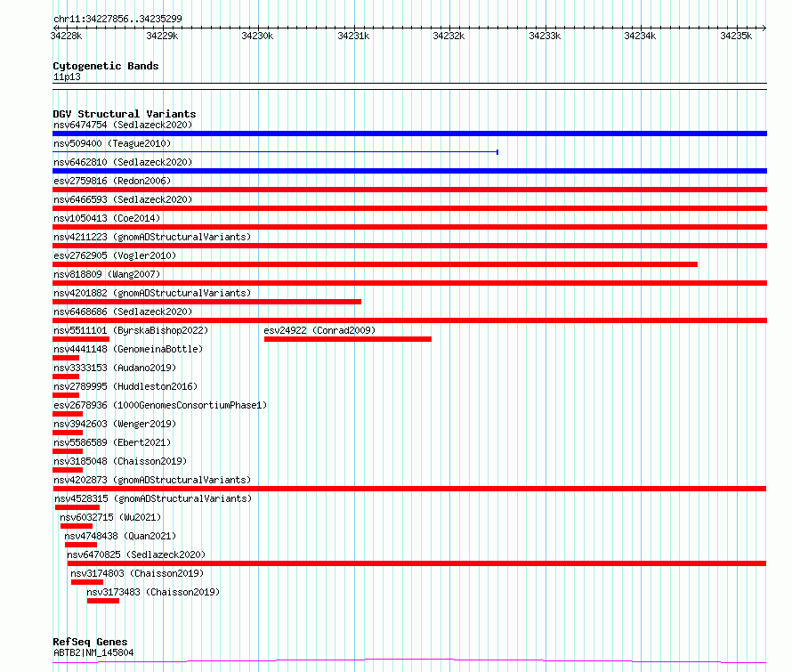Select nsv3942603 (Wenger2019) variant

point(115,424)
